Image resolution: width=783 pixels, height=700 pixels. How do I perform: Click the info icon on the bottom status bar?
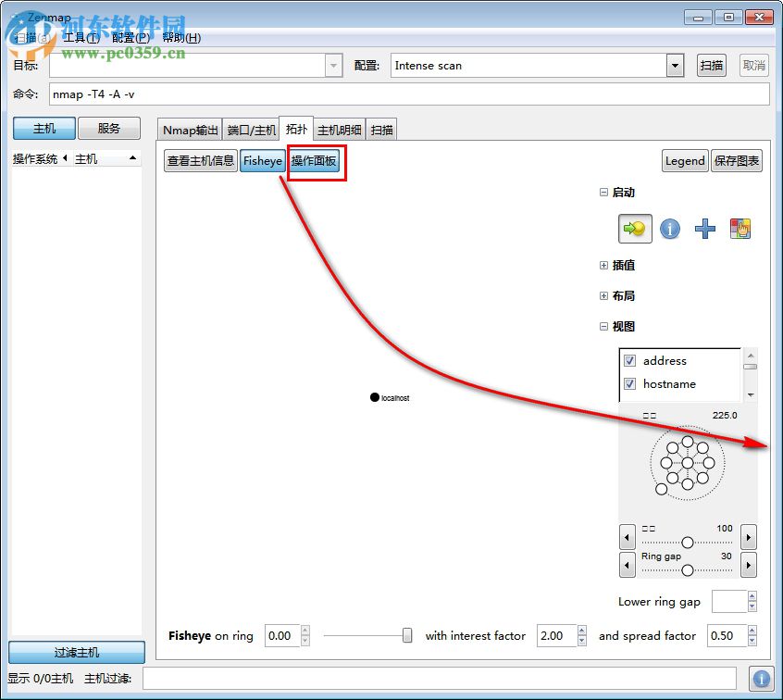point(761,677)
